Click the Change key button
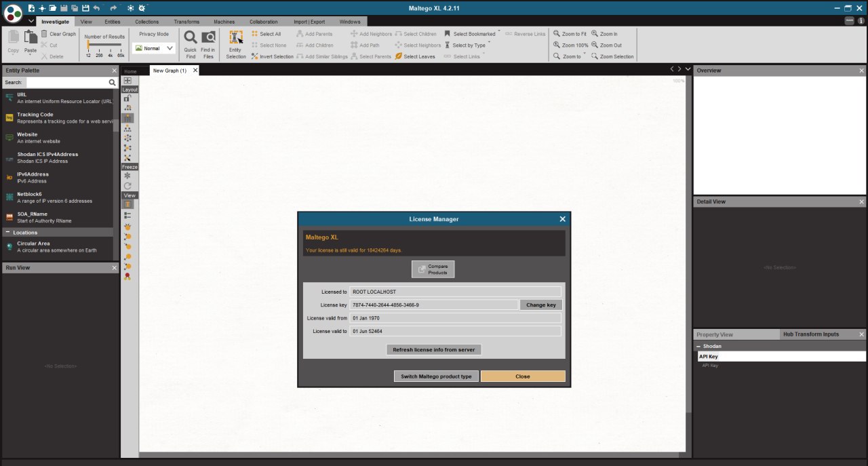 [x=541, y=305]
